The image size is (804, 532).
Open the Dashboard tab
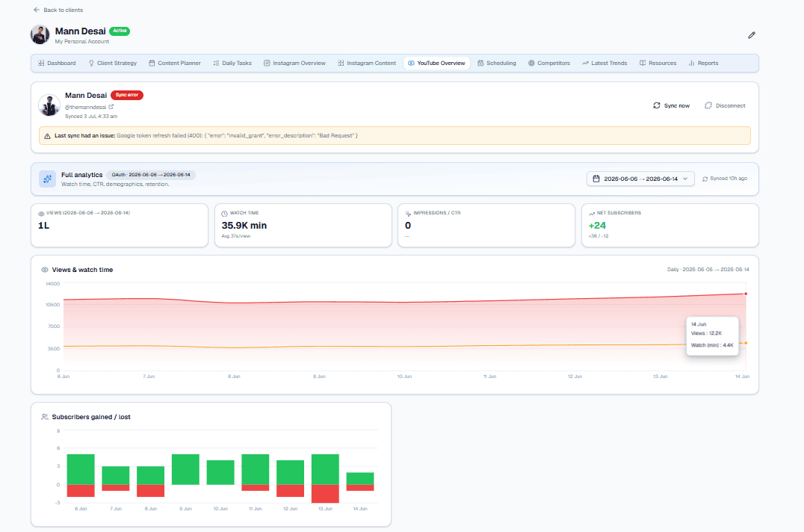point(56,63)
